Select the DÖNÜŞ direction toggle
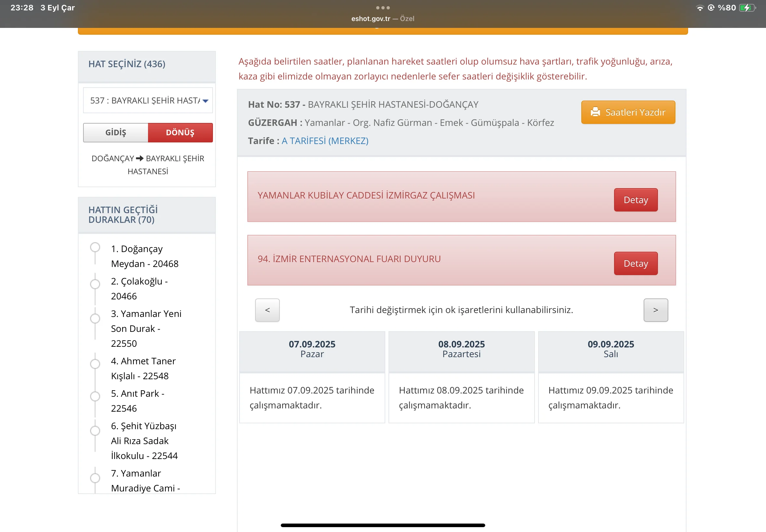This screenshot has height=532, width=766. tap(180, 133)
